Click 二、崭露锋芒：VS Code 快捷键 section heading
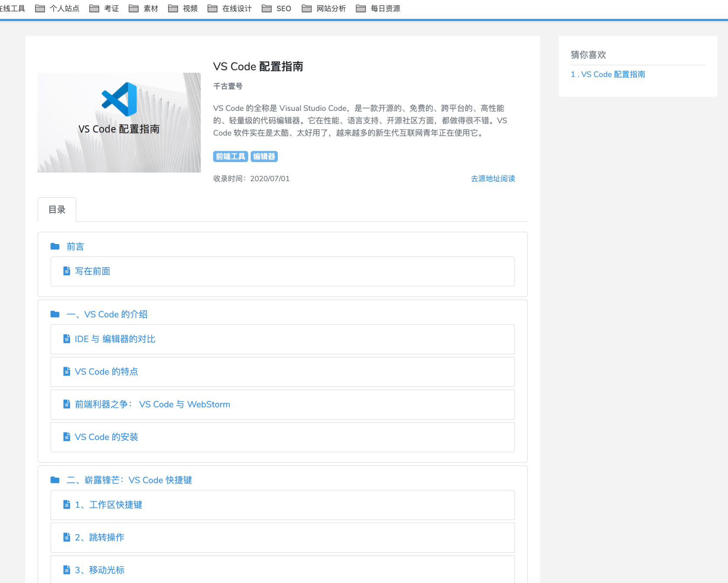728x583 pixels. 129,480
